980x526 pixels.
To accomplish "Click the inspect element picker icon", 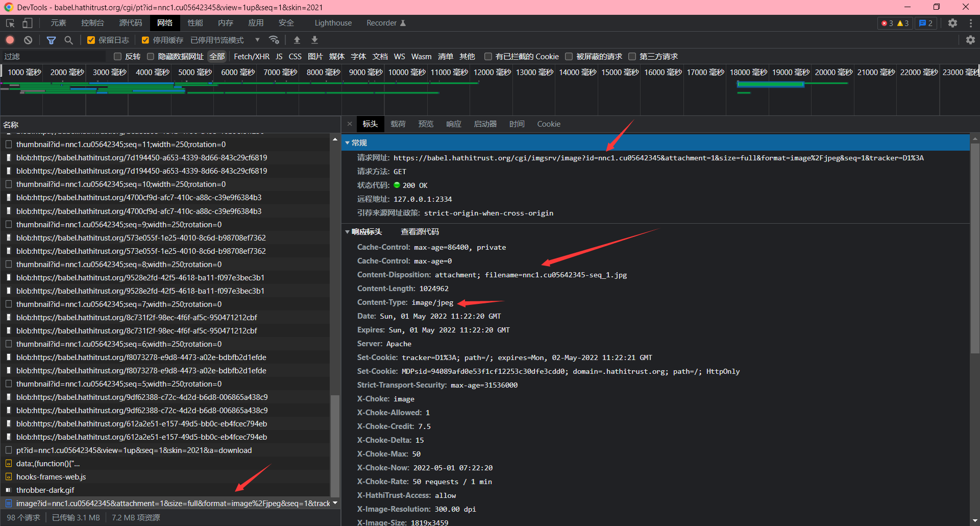I will coord(10,23).
